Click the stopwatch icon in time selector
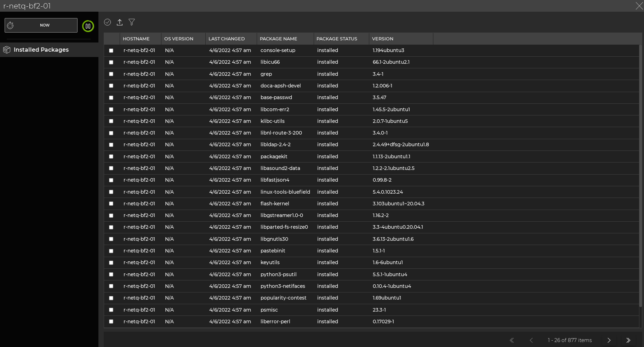 11,25
